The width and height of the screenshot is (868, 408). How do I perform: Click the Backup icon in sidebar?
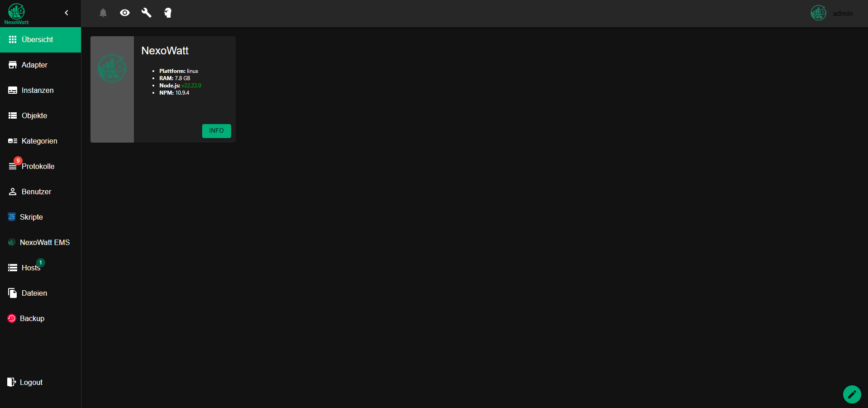12,318
